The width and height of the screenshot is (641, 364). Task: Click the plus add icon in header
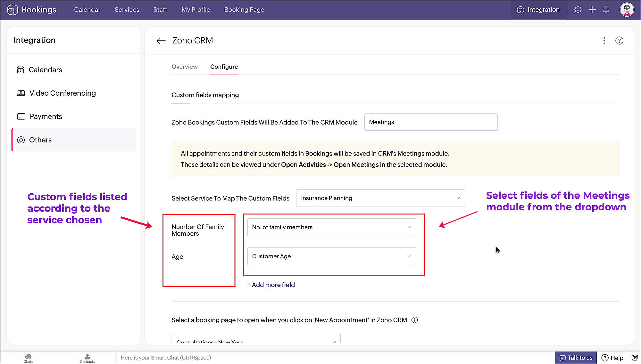592,10
